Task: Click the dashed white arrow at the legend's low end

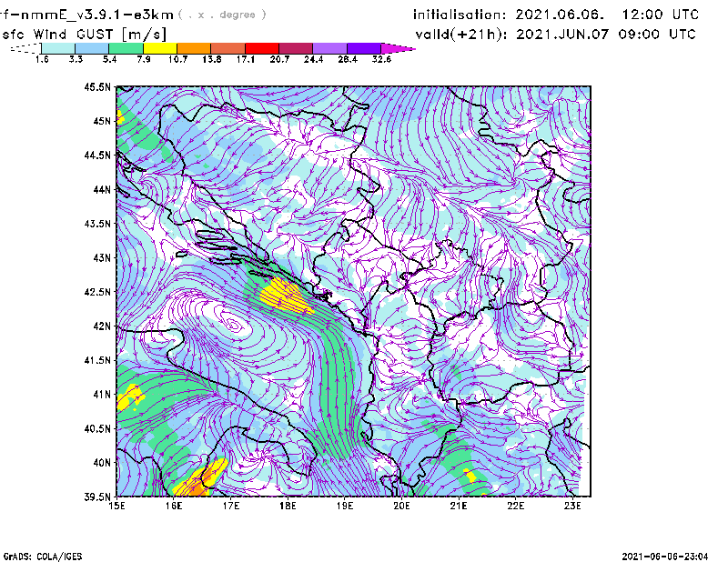Action: click(25, 48)
